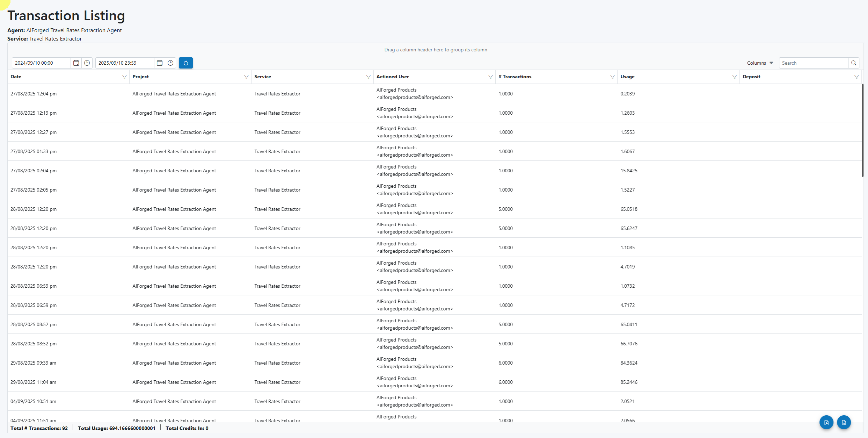Click into the Search input field
The image size is (868, 438).
pos(814,63)
